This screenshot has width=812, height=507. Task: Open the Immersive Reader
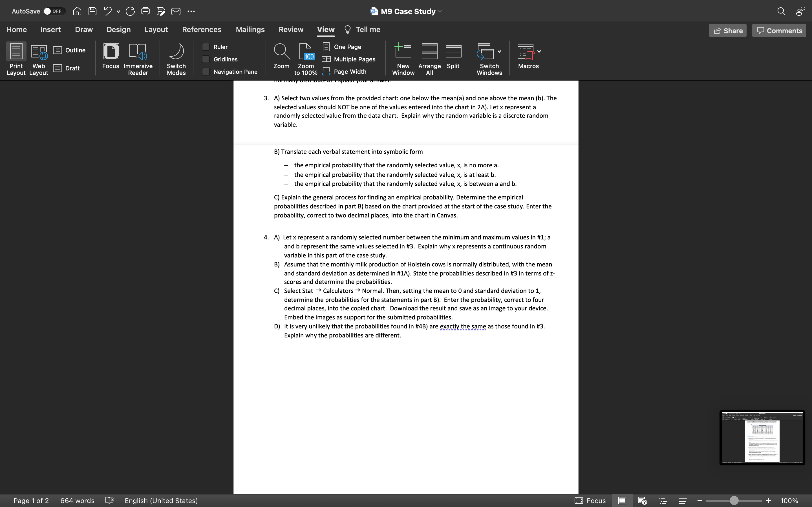pyautogui.click(x=138, y=59)
